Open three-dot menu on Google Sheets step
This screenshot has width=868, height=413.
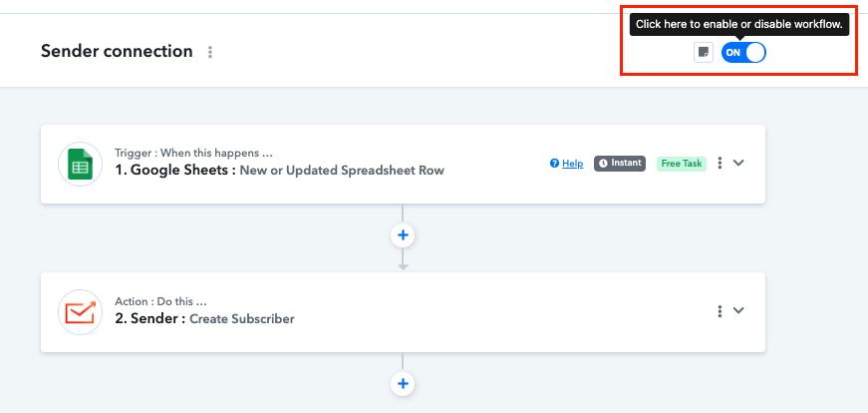point(720,163)
